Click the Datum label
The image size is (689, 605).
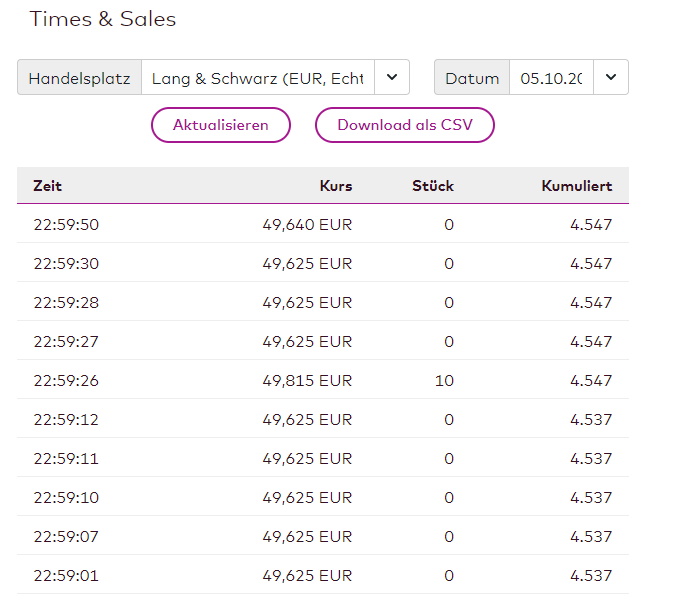point(472,78)
